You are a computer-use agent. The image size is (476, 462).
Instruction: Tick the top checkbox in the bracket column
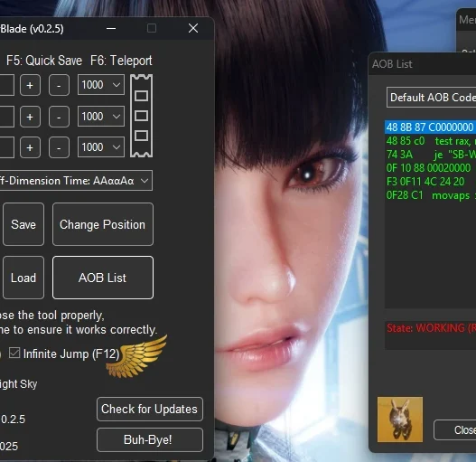click(x=141, y=96)
